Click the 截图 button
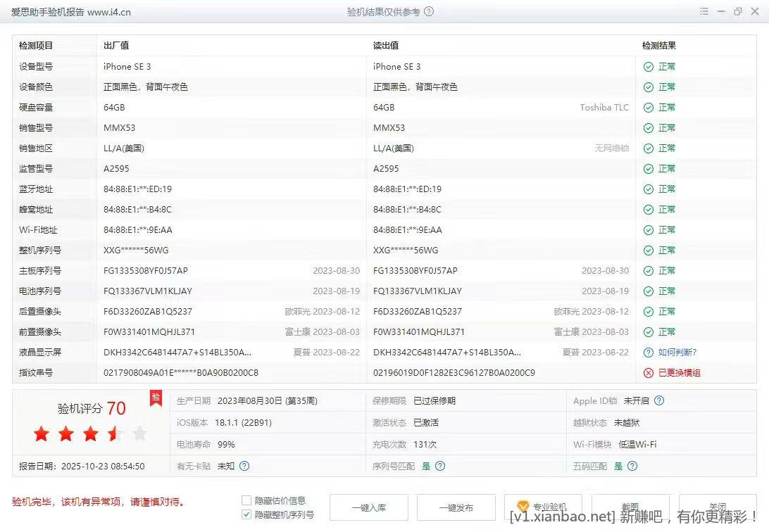769x532 pixels. coord(630,507)
